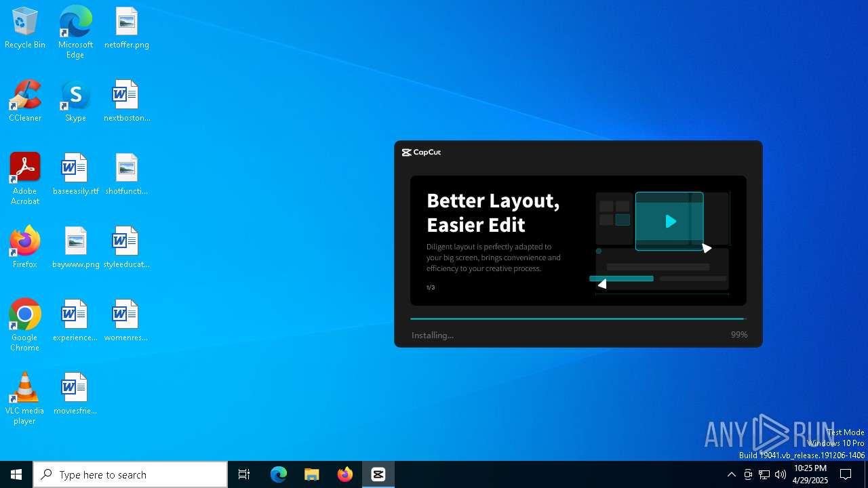Open Adobe Acrobat desktop shortcut
The image size is (868, 488).
click(25, 179)
